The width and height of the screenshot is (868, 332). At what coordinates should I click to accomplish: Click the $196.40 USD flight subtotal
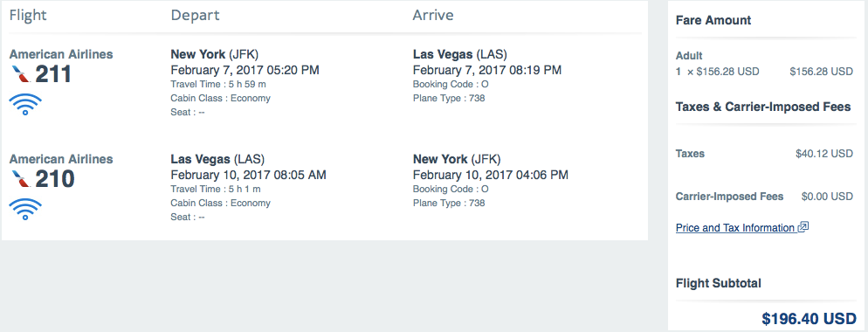pos(809,319)
